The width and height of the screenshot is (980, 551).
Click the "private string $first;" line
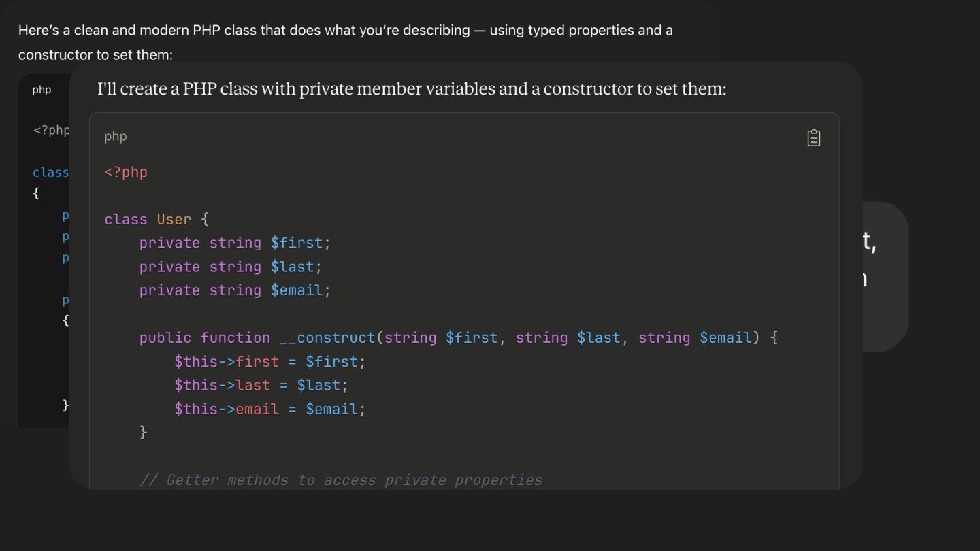pos(235,243)
